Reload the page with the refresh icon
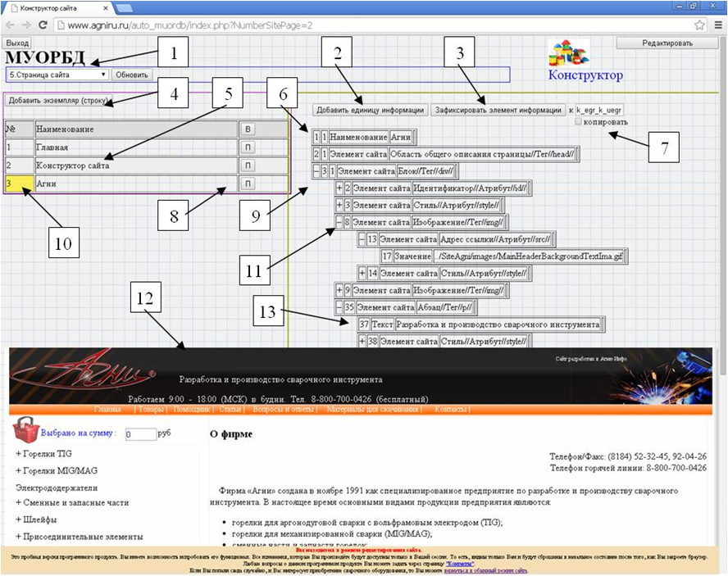This screenshot has height=576, width=728. 43,25
